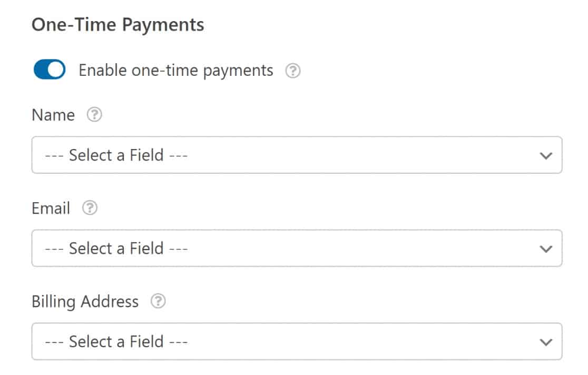The width and height of the screenshot is (588, 375).
Task: Disable the one-time payments toggle
Action: coord(49,70)
